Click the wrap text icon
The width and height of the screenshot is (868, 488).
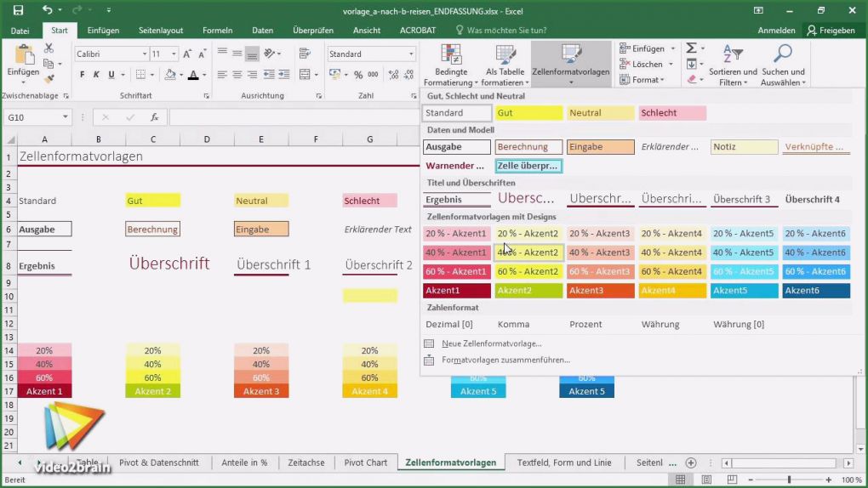click(x=305, y=54)
